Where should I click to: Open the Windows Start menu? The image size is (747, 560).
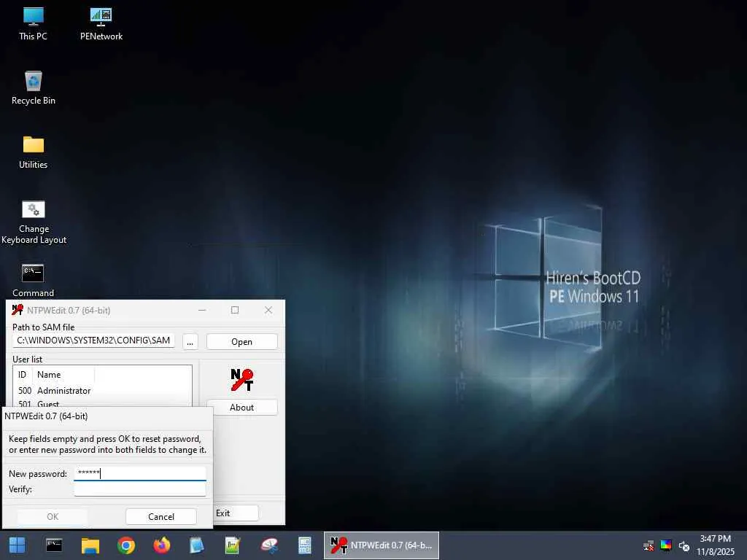point(18,545)
